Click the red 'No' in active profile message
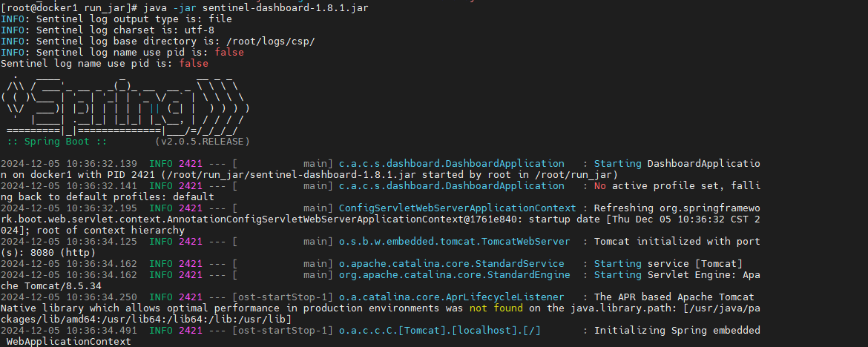 (x=600, y=186)
